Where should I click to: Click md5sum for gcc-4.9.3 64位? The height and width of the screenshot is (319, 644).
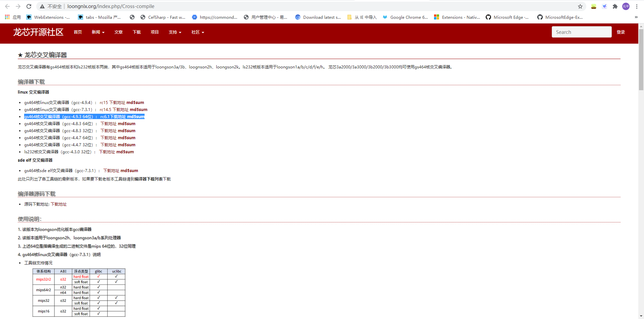click(x=136, y=117)
